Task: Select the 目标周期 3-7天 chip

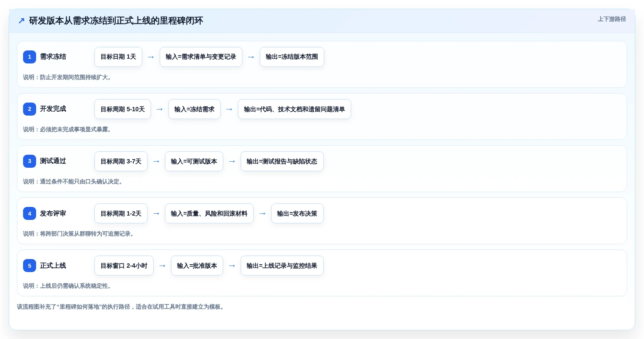Action: tap(121, 161)
